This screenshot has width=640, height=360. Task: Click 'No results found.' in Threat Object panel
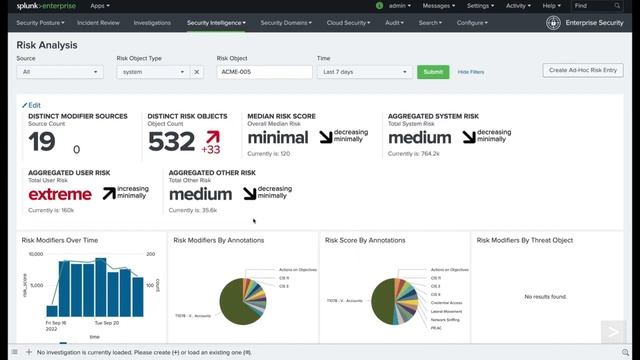click(545, 297)
